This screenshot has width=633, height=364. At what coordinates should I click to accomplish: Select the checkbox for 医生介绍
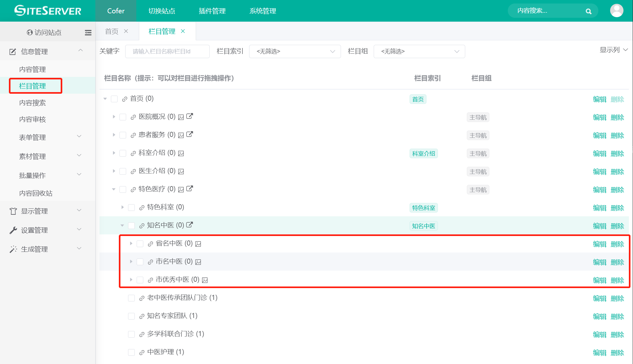coord(123,171)
